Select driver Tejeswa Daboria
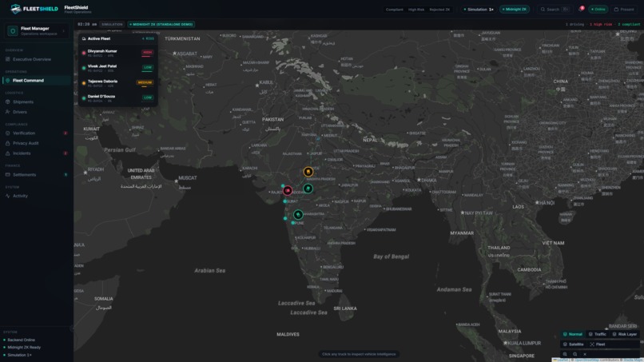The height and width of the screenshot is (362, 644). [x=118, y=83]
